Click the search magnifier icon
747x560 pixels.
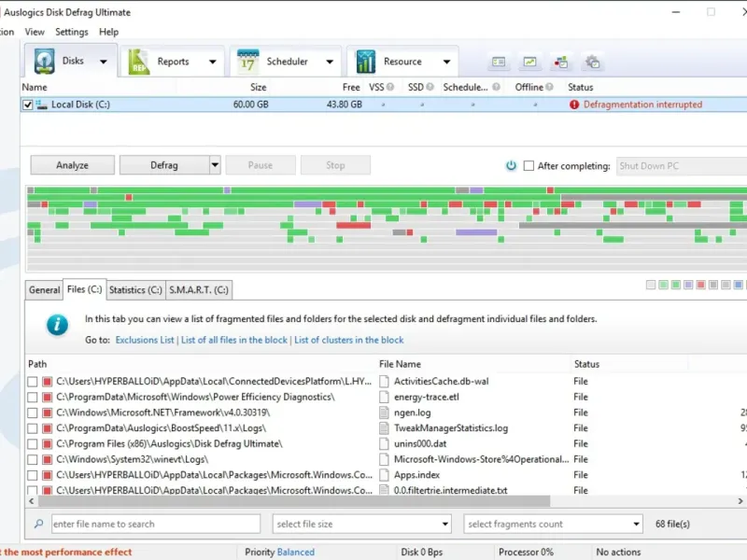coord(38,524)
